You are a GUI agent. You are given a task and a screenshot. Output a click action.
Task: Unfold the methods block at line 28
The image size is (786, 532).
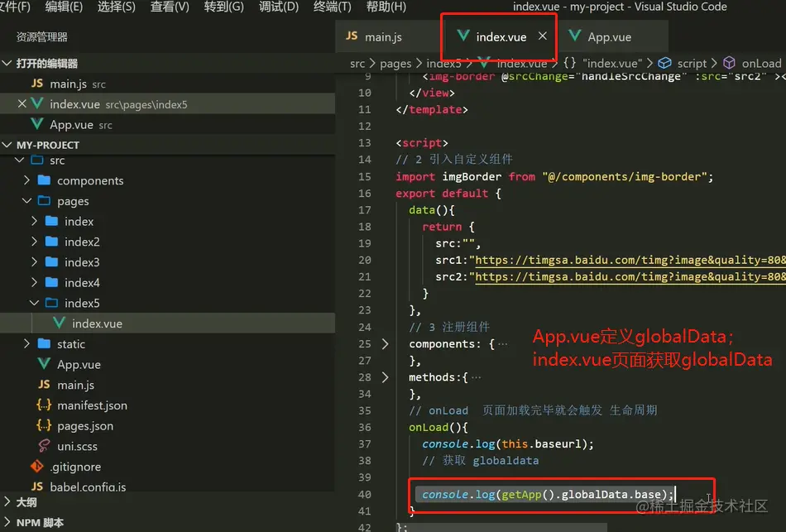point(385,377)
